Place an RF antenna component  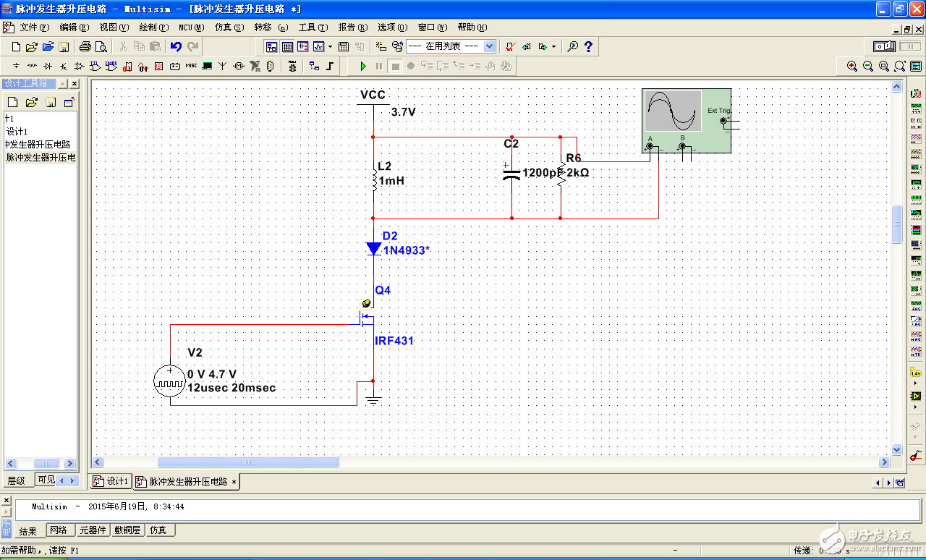pyautogui.click(x=222, y=66)
